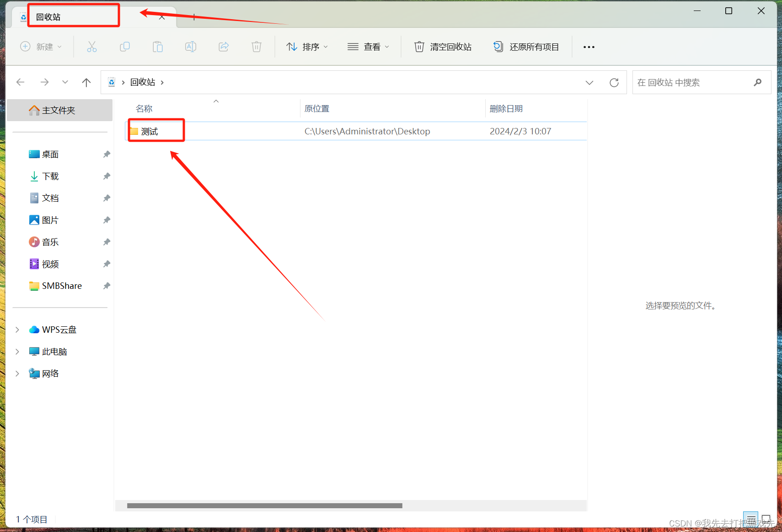
Task: Open recent locations dropdown chevron
Action: coord(65,82)
